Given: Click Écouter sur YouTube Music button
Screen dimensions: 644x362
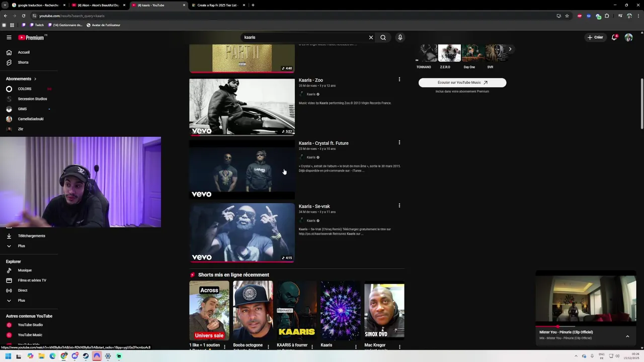Looking at the screenshot, I should coord(462,82).
